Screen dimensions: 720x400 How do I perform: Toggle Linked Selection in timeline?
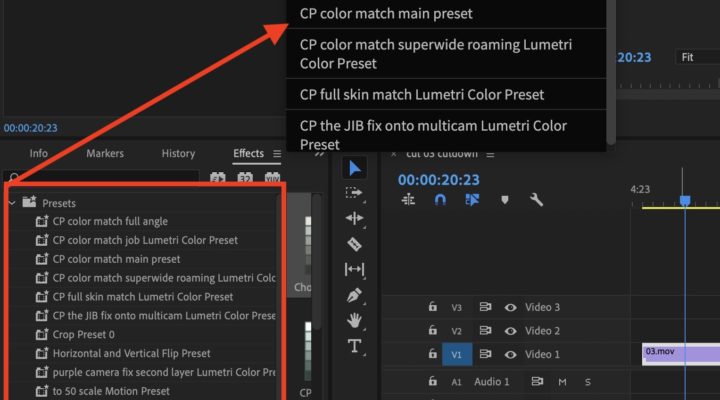[472, 200]
